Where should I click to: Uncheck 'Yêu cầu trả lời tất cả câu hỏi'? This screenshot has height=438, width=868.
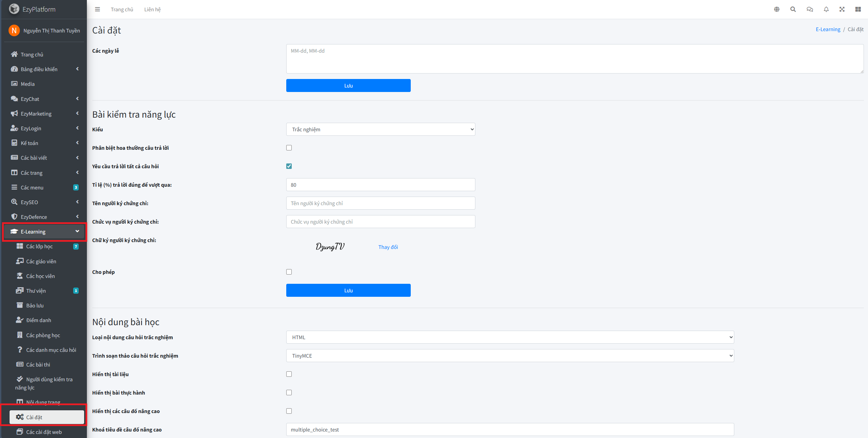point(289,166)
